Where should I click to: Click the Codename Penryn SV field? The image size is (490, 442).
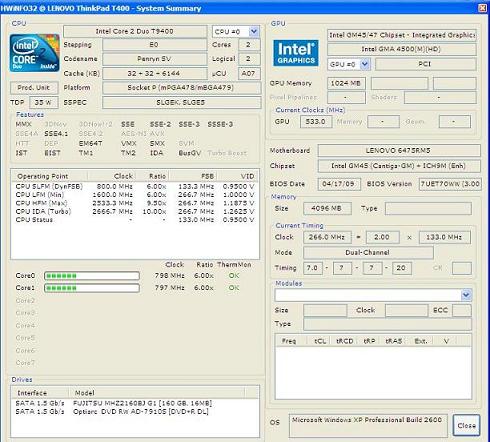click(154, 59)
